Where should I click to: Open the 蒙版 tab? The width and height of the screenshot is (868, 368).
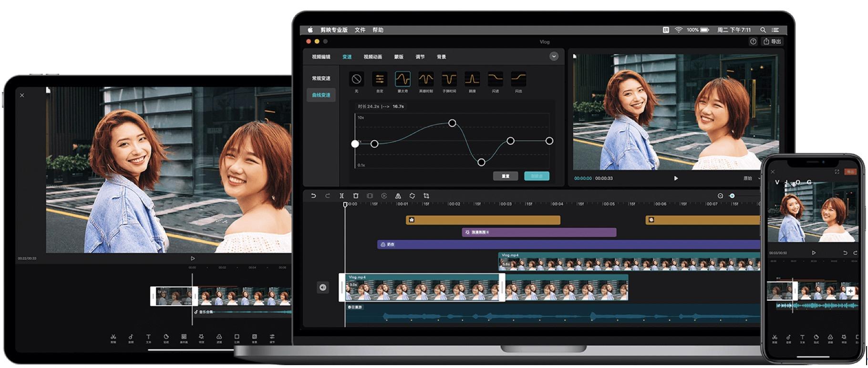click(399, 57)
